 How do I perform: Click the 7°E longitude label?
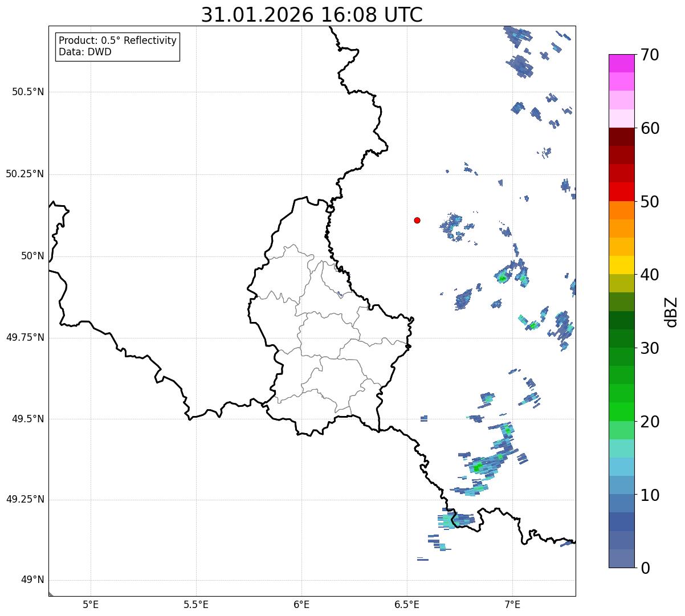click(512, 605)
